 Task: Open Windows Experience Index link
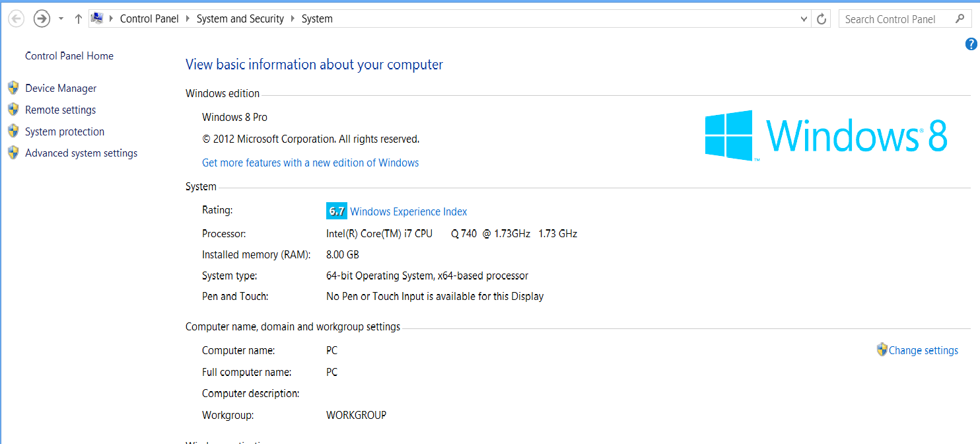[x=408, y=211]
